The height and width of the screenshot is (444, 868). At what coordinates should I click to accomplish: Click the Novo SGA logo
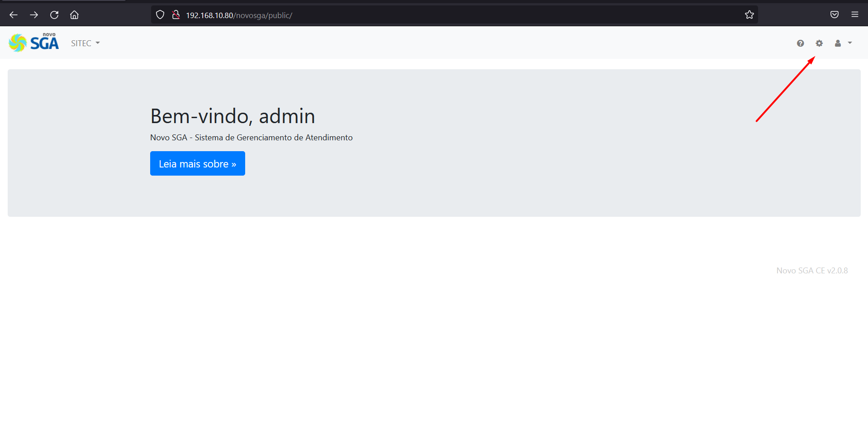34,43
